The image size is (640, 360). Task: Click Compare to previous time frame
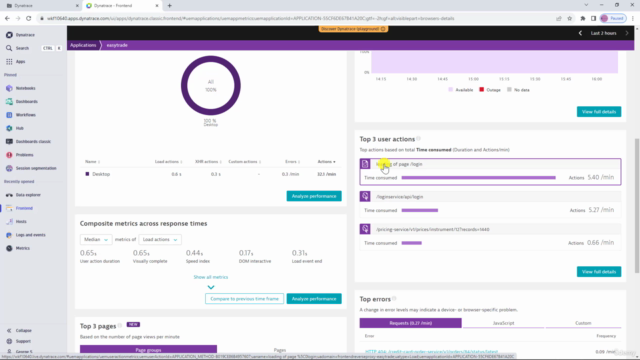[x=244, y=299]
